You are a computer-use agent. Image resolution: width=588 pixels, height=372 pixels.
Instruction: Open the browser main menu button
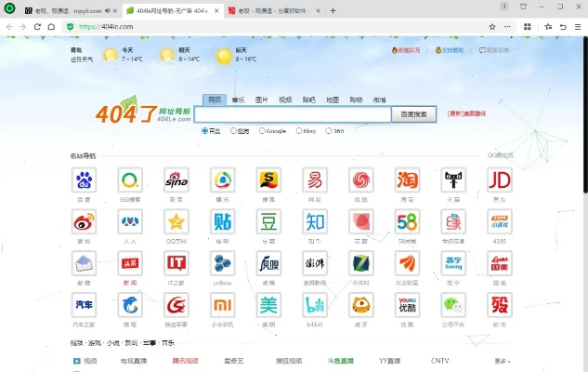coord(577,27)
